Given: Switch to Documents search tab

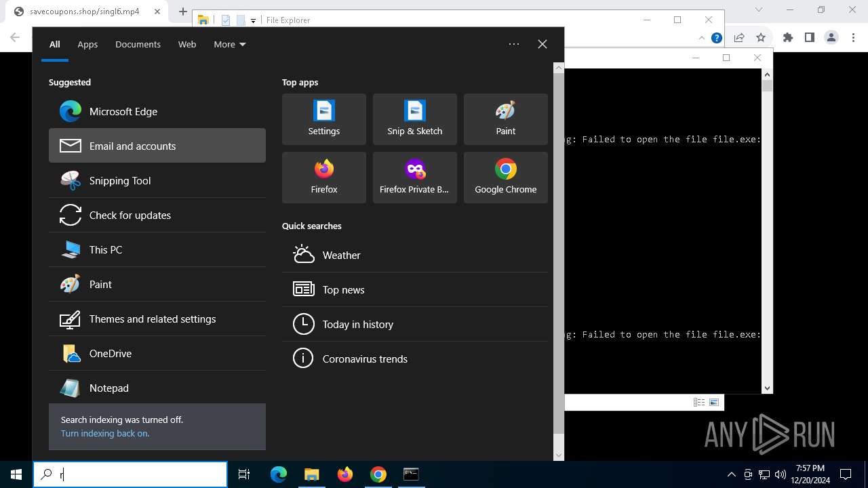Looking at the screenshot, I should point(138,44).
